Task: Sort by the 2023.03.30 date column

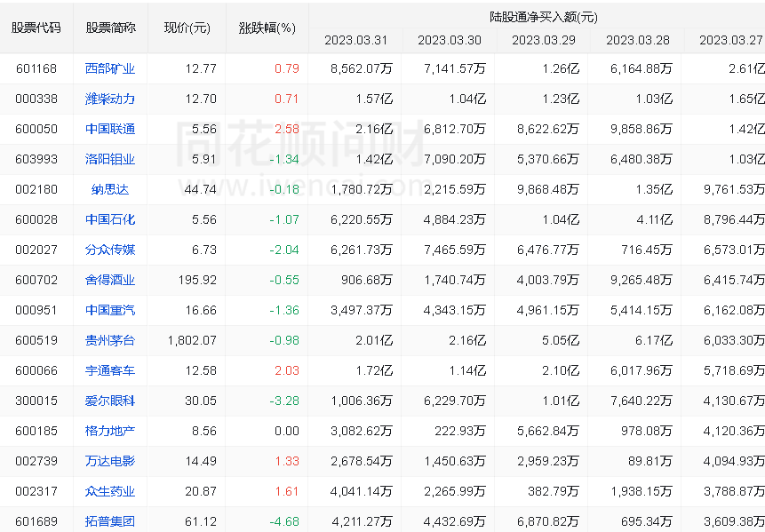Action: click(x=450, y=40)
